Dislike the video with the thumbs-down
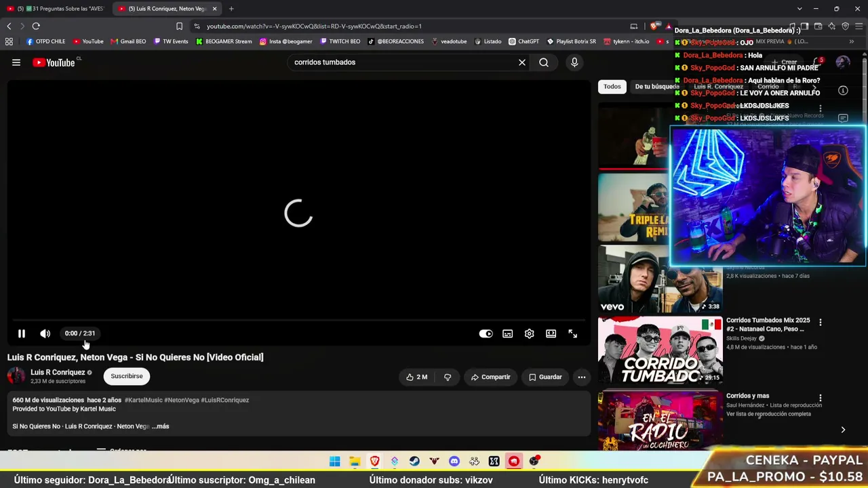The width and height of the screenshot is (868, 488). 448,377
